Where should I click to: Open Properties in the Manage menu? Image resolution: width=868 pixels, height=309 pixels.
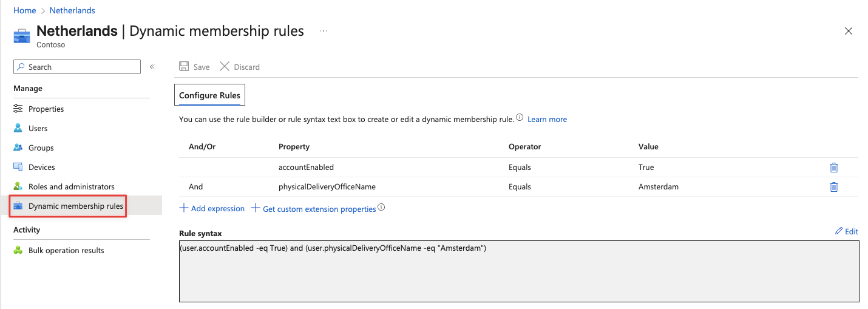tap(46, 109)
